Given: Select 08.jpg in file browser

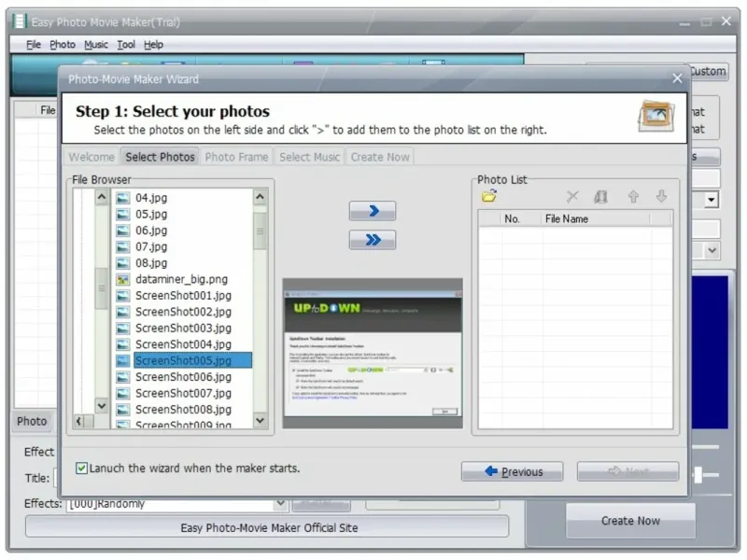Looking at the screenshot, I should (x=151, y=263).
